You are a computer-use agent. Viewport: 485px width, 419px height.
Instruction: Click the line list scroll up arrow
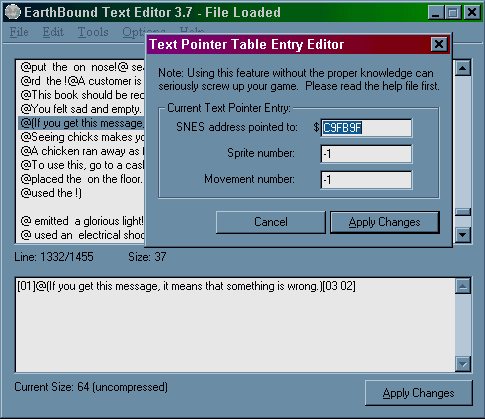[463, 68]
